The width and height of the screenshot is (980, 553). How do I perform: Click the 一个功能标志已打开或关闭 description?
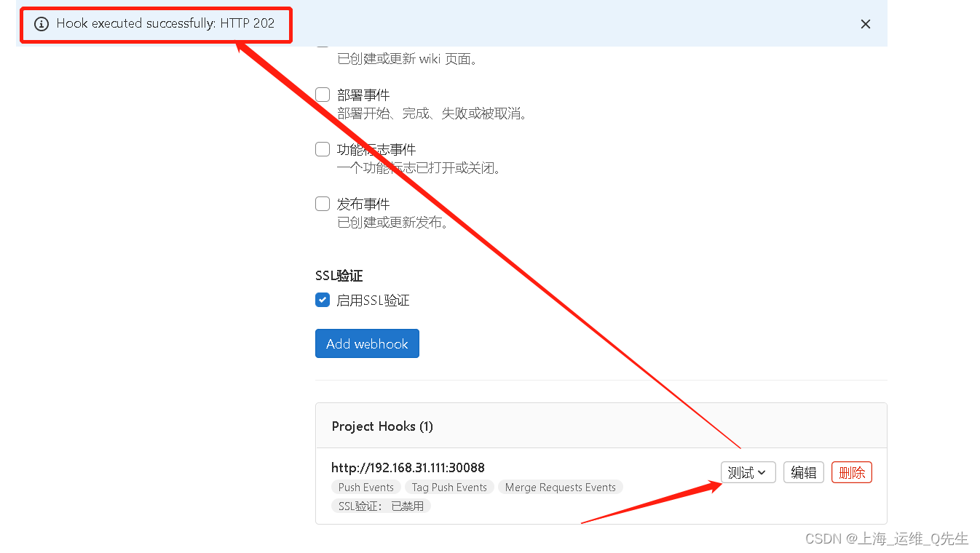(x=419, y=168)
